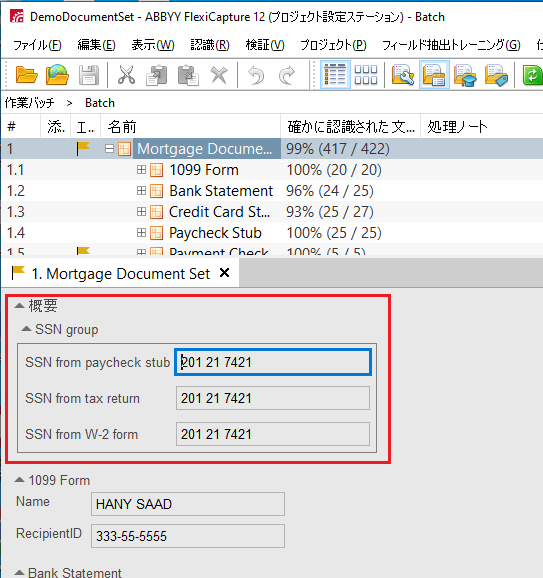Collapse the SSN group section
Image resolution: width=543 pixels, height=578 pixels.
26,329
